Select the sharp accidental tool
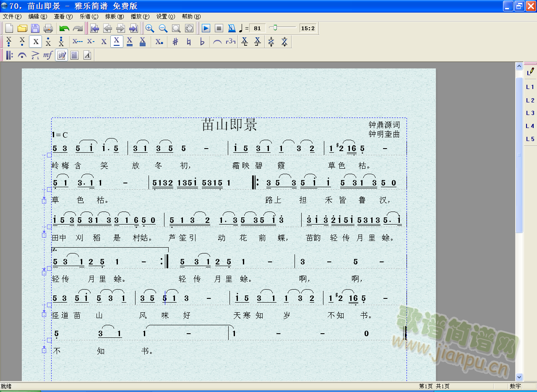Image resolution: width=537 pixels, height=392 pixels. [175, 42]
